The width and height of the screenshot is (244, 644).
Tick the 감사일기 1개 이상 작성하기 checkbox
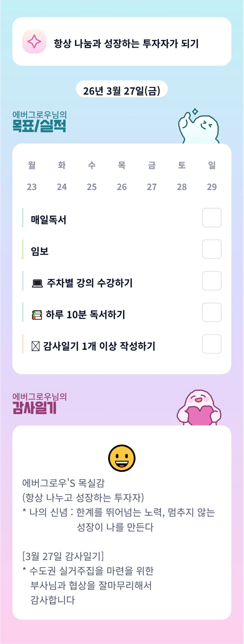(212, 344)
